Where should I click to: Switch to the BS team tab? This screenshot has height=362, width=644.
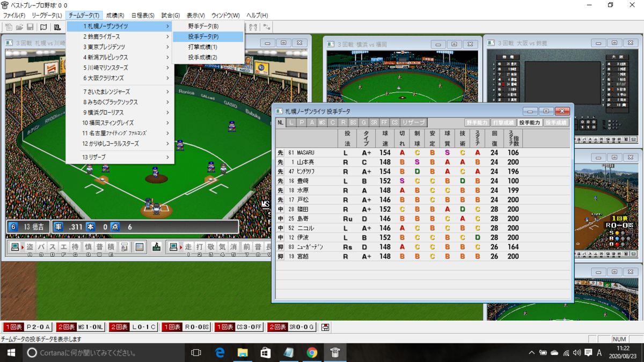353,123
